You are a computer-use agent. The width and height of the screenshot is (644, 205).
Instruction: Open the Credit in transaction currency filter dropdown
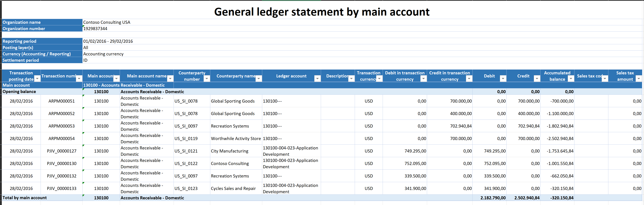pos(469,79)
